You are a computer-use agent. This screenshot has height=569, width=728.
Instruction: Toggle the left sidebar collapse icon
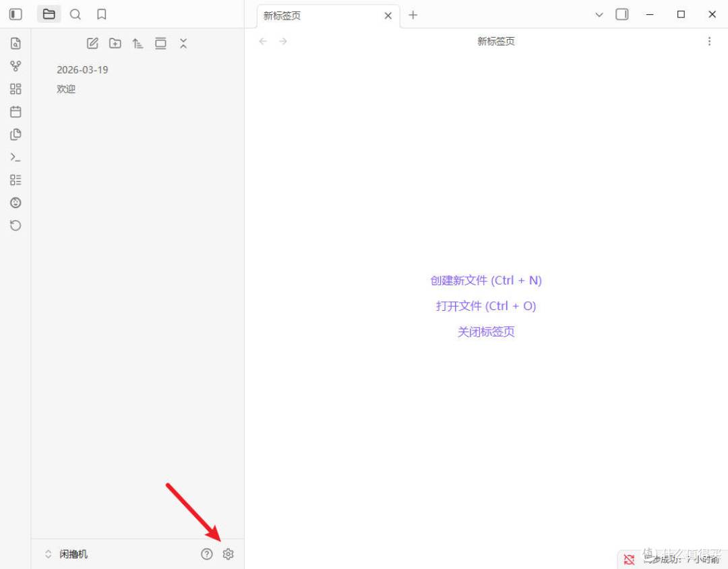point(16,14)
